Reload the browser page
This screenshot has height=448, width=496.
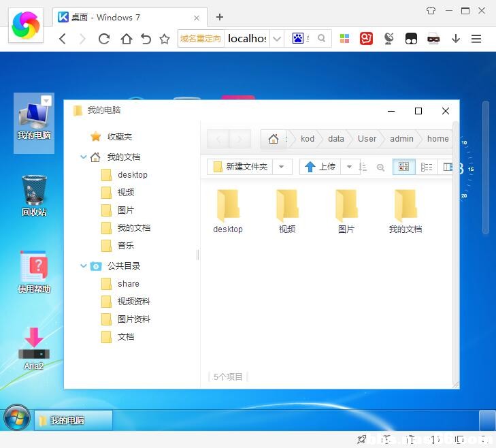point(103,39)
